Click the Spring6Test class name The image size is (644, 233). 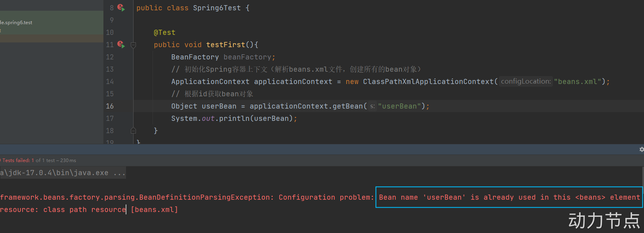[217, 8]
